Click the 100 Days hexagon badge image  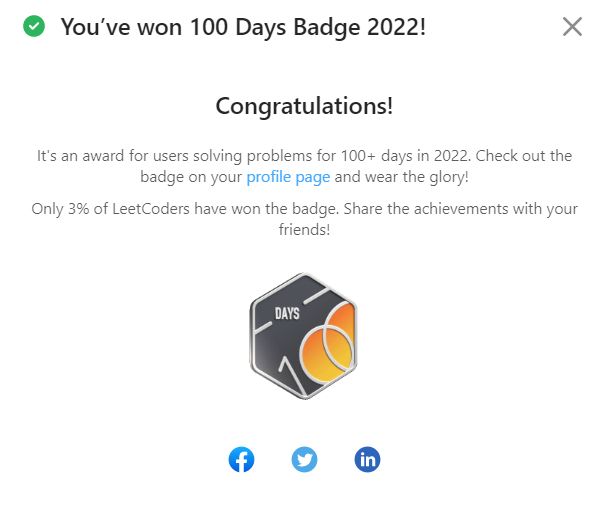(x=304, y=336)
